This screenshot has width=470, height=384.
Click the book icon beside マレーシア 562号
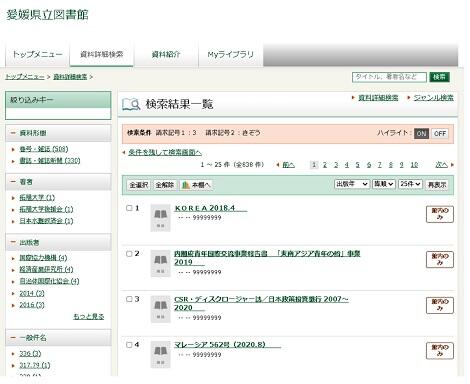[x=160, y=354]
